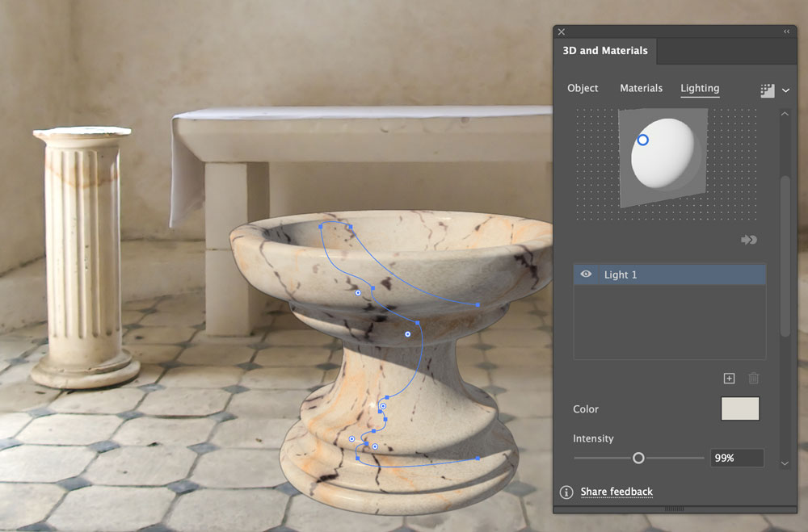Click the panel scroll up arrow
The width and height of the screenshot is (808, 532).
(x=785, y=114)
